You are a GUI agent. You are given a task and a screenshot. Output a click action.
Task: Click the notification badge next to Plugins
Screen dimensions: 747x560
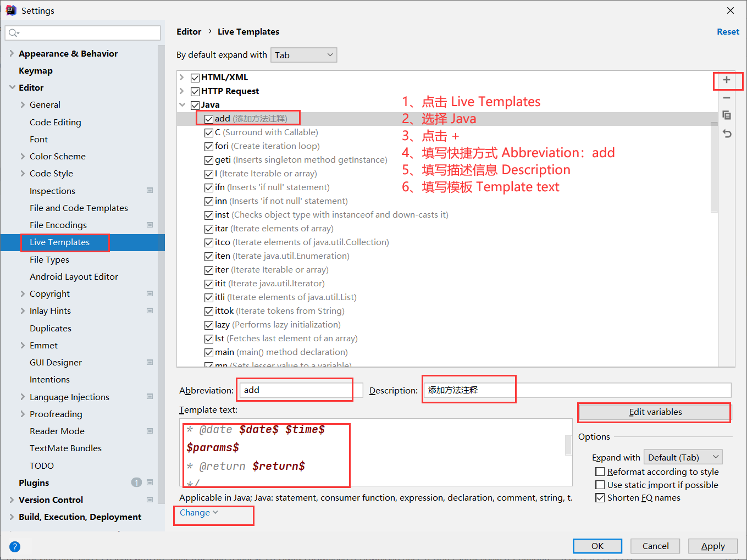(x=136, y=483)
